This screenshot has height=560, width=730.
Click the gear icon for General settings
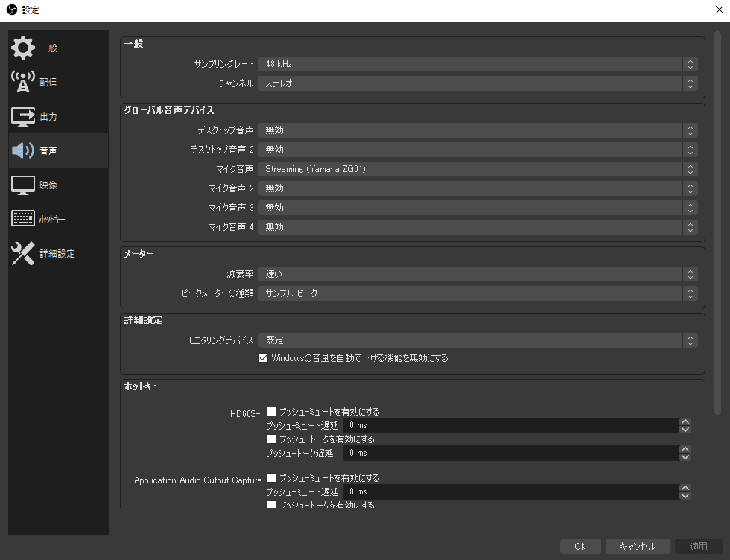click(23, 48)
